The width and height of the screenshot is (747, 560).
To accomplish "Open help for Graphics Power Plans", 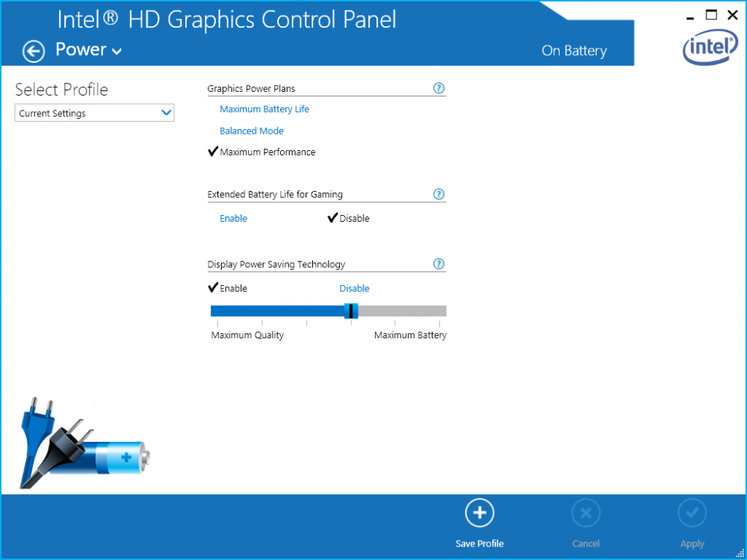I will [438, 88].
